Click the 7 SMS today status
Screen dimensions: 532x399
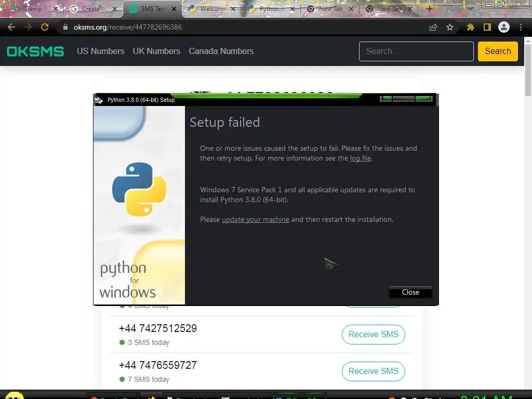point(144,380)
